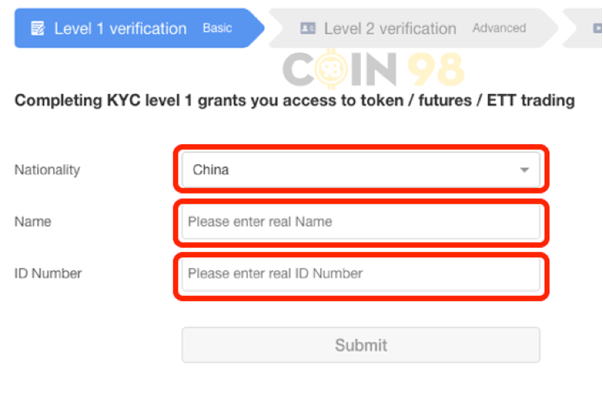
Task: Expand the Nationality dropdown arrow
Action: tap(524, 170)
